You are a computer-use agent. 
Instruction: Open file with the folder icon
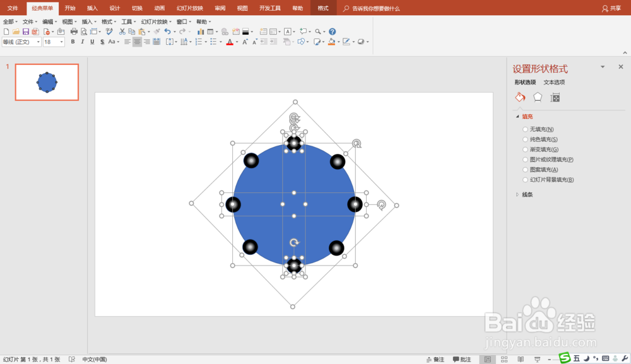pos(16,32)
